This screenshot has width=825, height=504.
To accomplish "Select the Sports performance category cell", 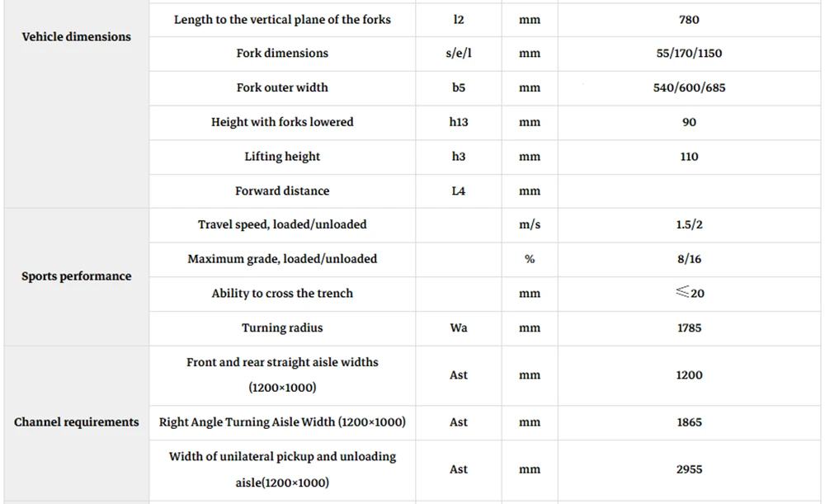I will 76,276.
